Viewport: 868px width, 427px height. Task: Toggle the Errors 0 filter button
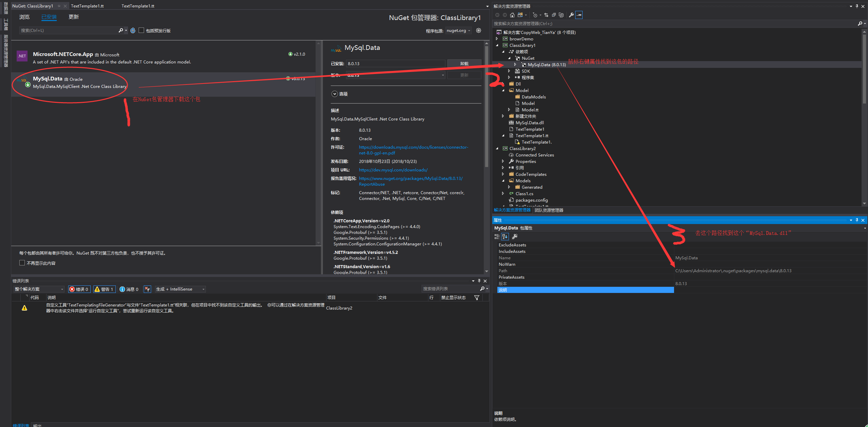tap(79, 289)
